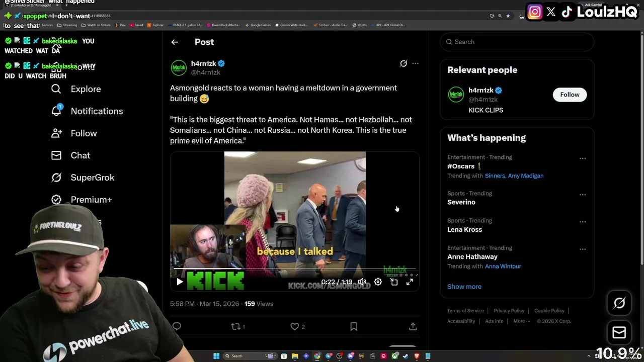Mute the video volume icon
This screenshot has width=644, height=362.
362,282
